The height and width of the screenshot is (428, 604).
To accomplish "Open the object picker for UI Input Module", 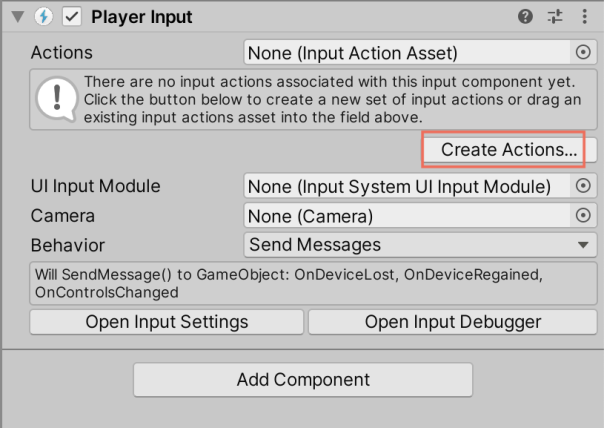I will [x=583, y=186].
